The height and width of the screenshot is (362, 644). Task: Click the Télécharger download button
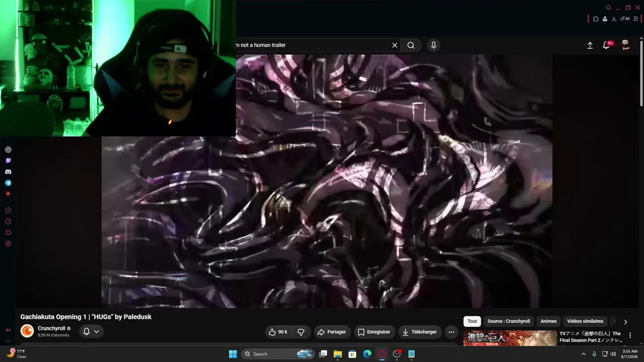(x=420, y=332)
